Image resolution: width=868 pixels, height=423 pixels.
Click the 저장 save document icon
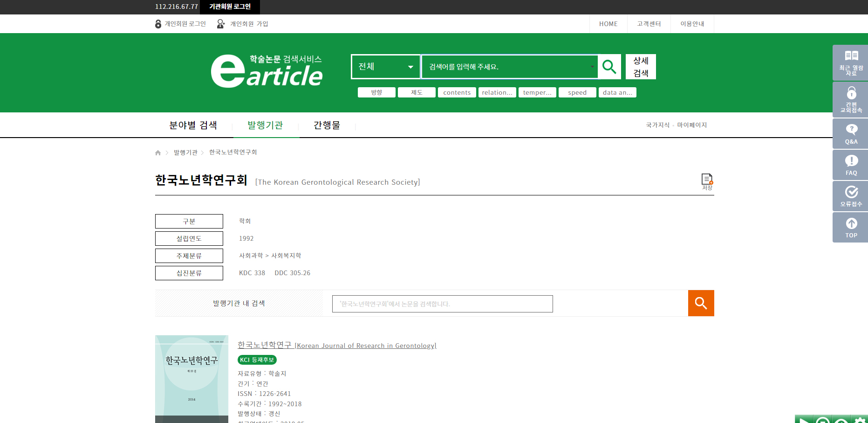pos(707,181)
